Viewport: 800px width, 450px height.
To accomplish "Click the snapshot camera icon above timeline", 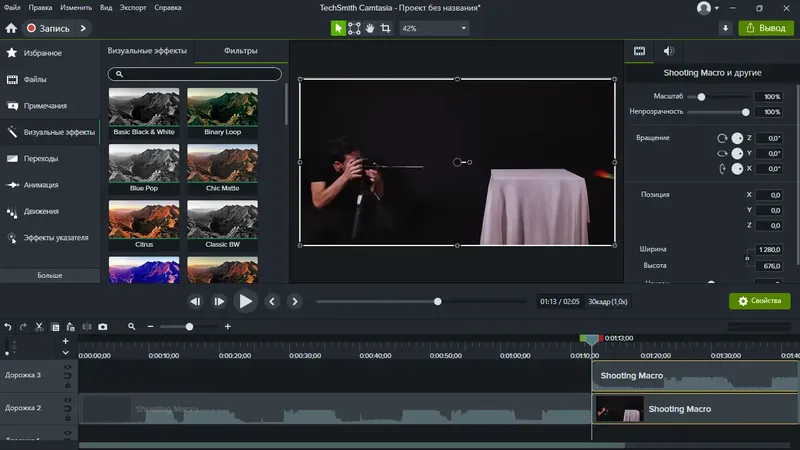I will point(102,327).
